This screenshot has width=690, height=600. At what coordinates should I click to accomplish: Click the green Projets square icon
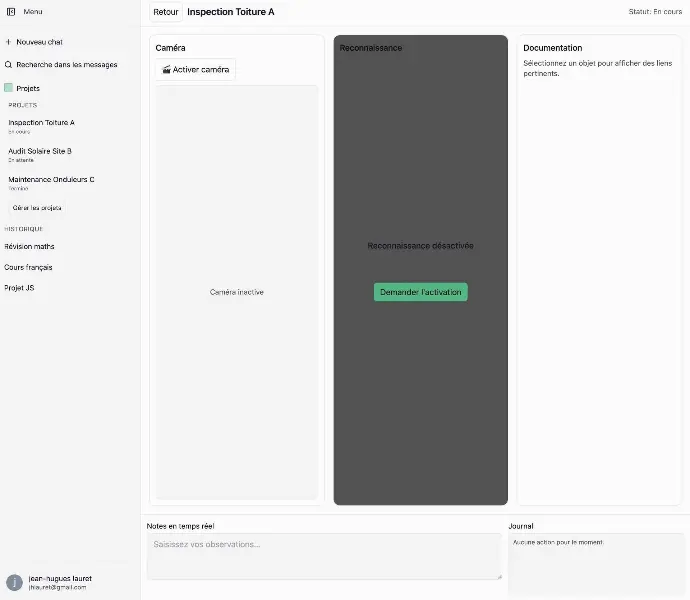pyautogui.click(x=8, y=88)
